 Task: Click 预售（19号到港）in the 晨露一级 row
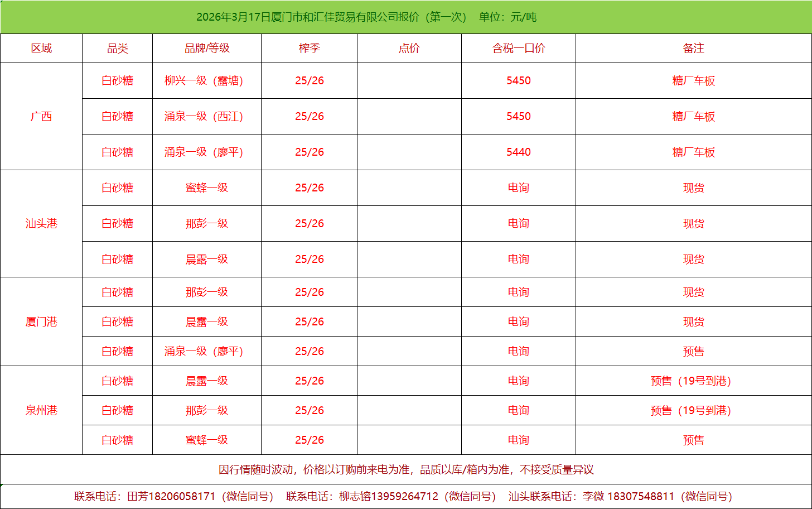point(690,381)
